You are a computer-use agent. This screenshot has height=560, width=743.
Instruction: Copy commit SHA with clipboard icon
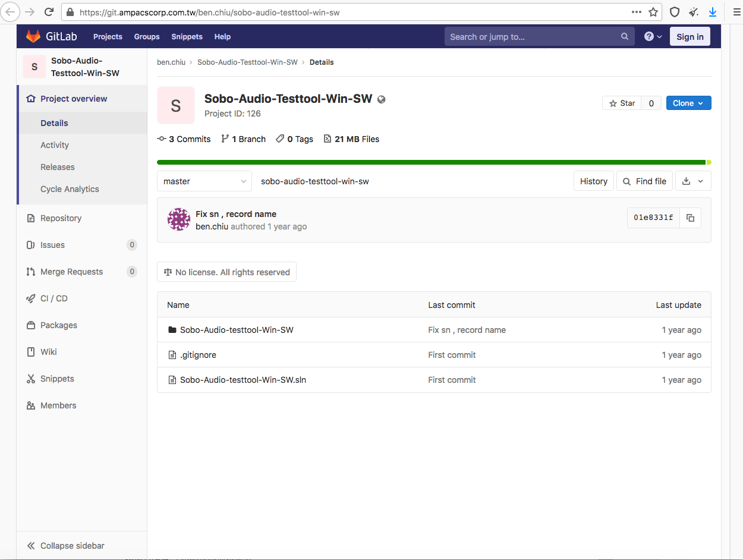click(x=690, y=218)
